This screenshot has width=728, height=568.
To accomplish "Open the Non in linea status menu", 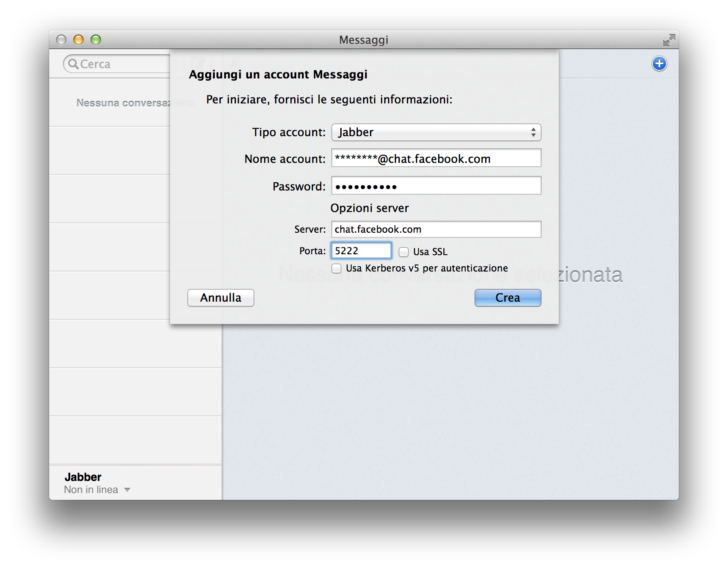I will click(97, 490).
